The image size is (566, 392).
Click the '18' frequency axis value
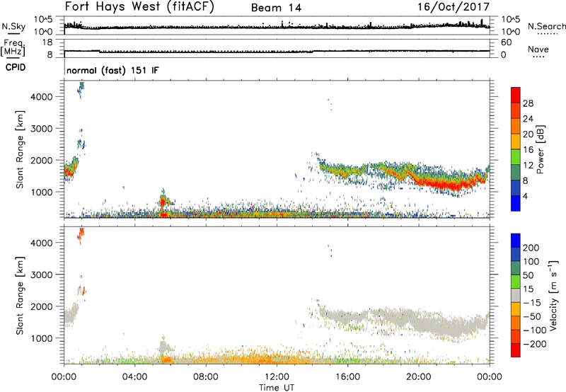click(x=47, y=42)
